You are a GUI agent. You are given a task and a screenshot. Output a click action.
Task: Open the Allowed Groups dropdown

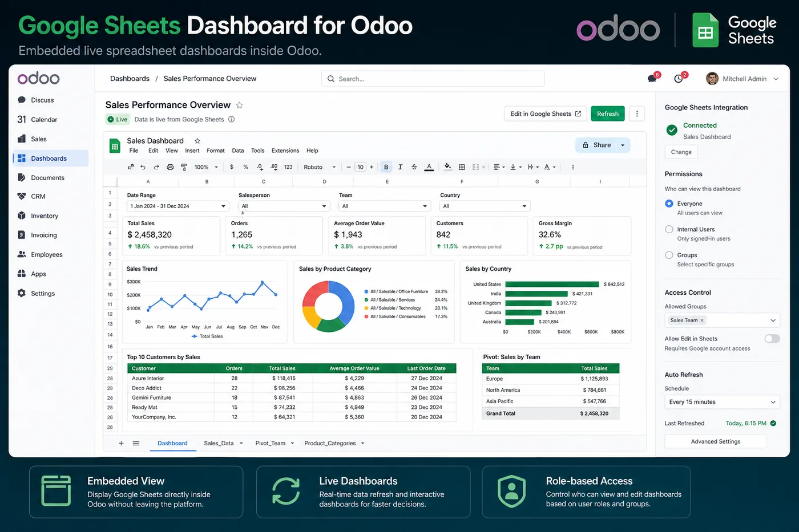coord(722,320)
